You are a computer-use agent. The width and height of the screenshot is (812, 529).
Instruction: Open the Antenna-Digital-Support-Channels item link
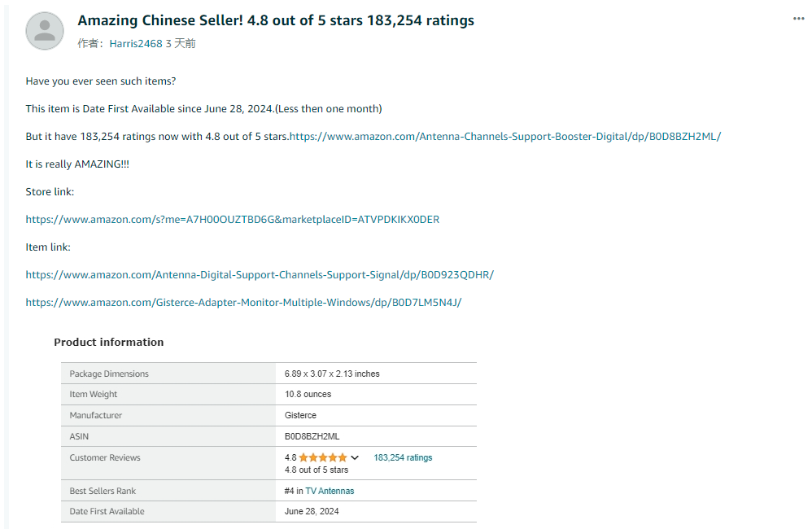260,274
